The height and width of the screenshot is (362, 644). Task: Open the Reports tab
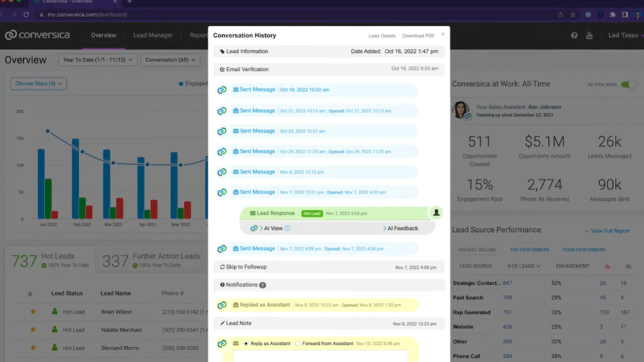pos(199,35)
